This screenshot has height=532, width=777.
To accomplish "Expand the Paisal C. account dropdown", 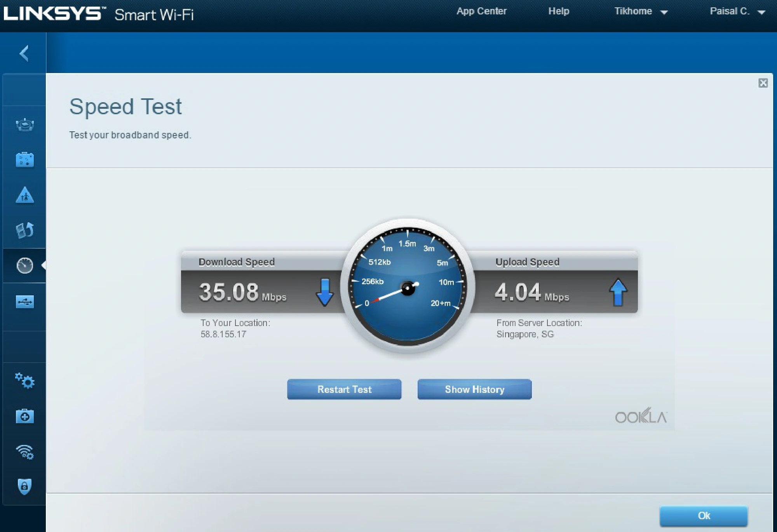I will [x=737, y=11].
